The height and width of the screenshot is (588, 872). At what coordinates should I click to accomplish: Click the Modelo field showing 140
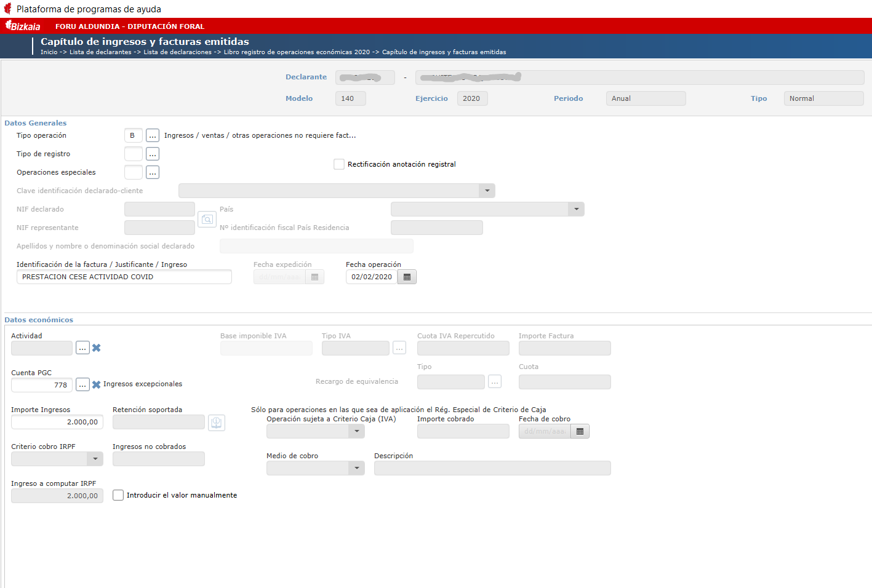[351, 98]
